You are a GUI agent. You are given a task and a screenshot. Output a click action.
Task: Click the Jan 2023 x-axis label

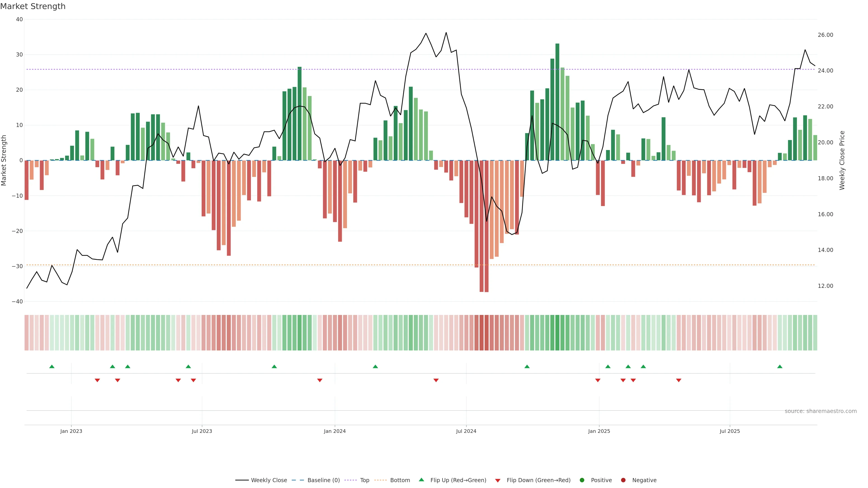pos(71,431)
